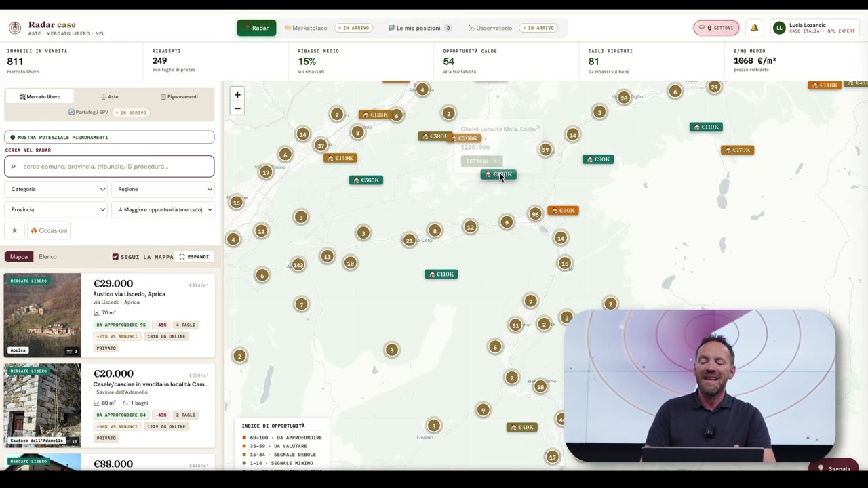Select the €146K property marker

[x=825, y=85]
